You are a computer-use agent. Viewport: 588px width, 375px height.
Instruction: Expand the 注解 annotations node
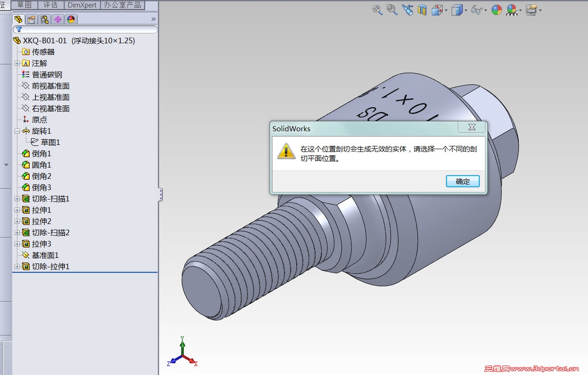(17, 63)
